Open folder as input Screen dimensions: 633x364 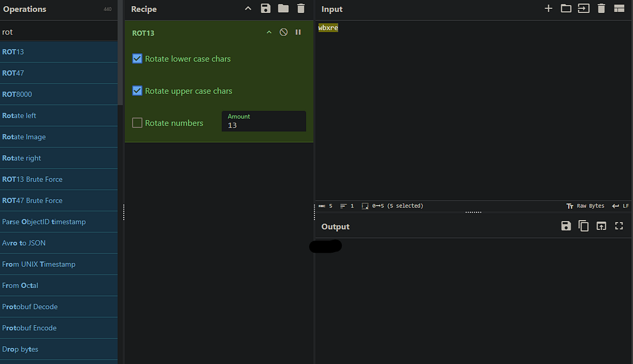pos(566,9)
